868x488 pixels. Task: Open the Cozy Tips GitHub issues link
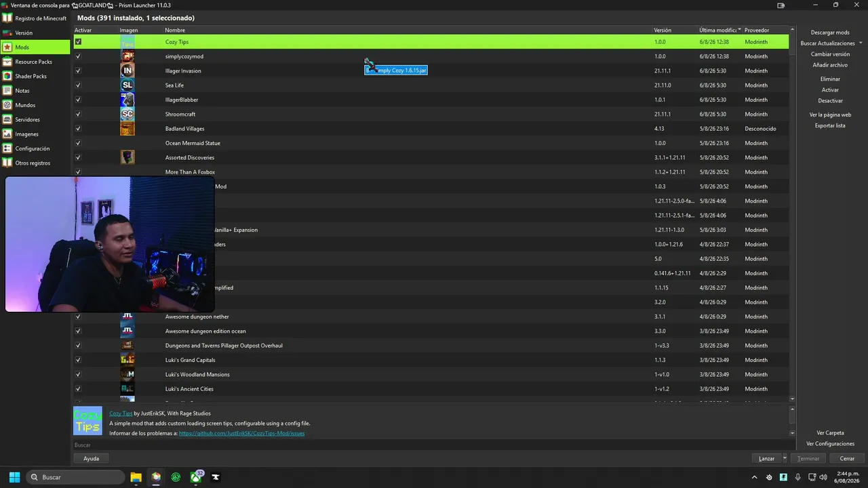[241, 433]
